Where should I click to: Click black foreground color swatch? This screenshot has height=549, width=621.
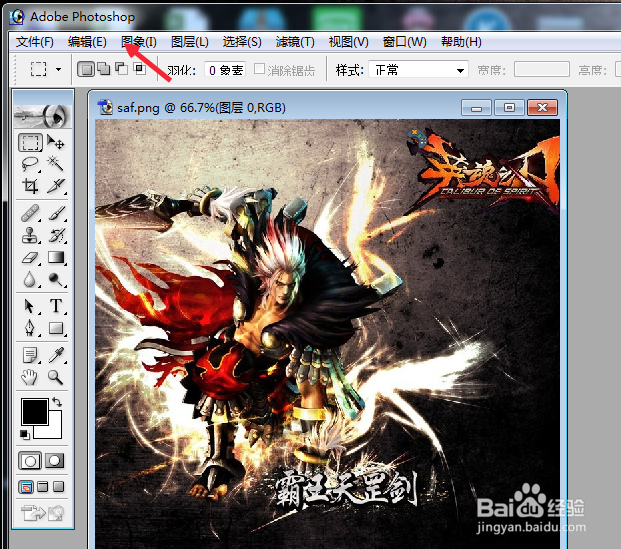[x=35, y=412]
